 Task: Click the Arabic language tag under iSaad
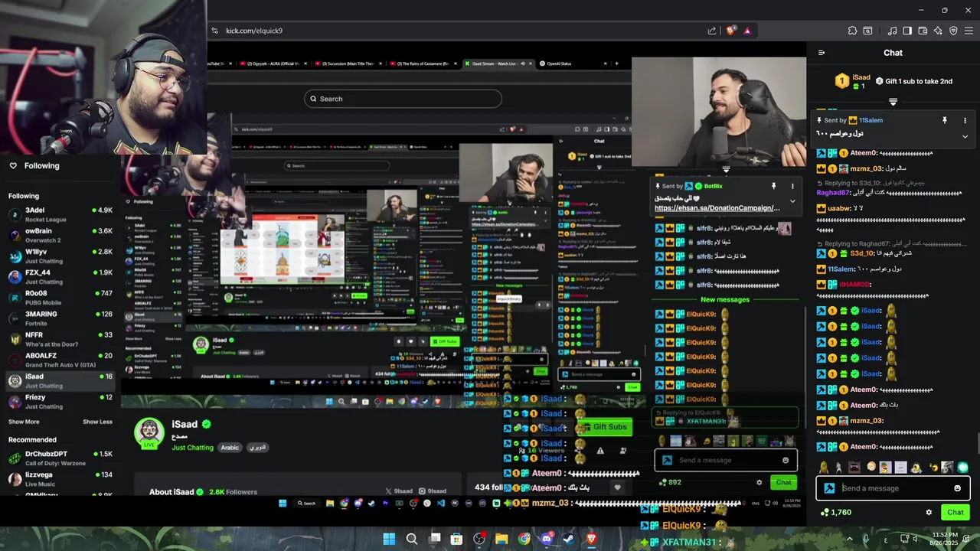click(230, 448)
